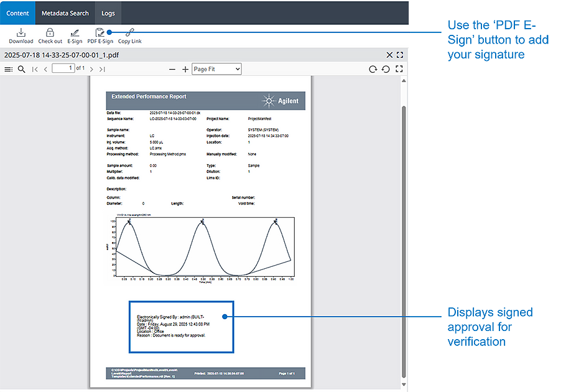Rotate the page counterclockwise
Viewport: 566px width, 392px height.
386,69
